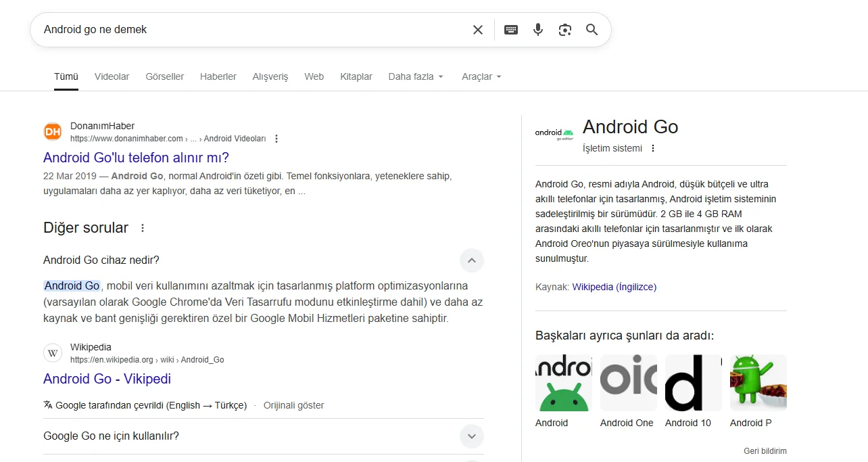This screenshot has width=868, height=462.
Task: Open the Android 10 related search thumbnail
Action: pyautogui.click(x=694, y=383)
